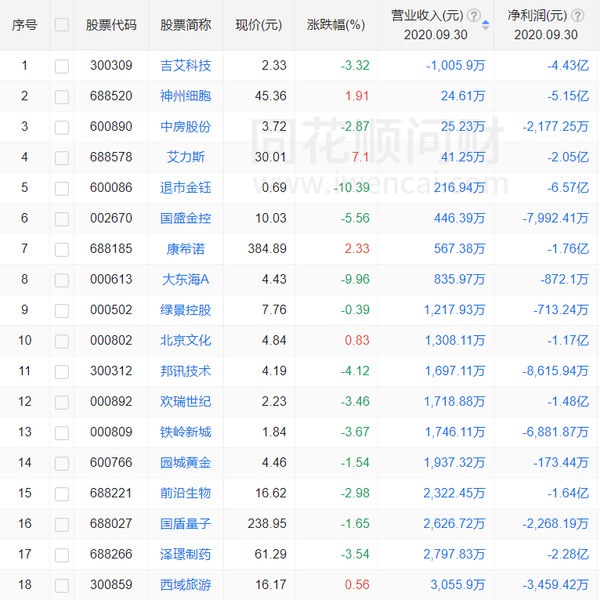Check the box for 邦讯技术 row

(x=62, y=372)
